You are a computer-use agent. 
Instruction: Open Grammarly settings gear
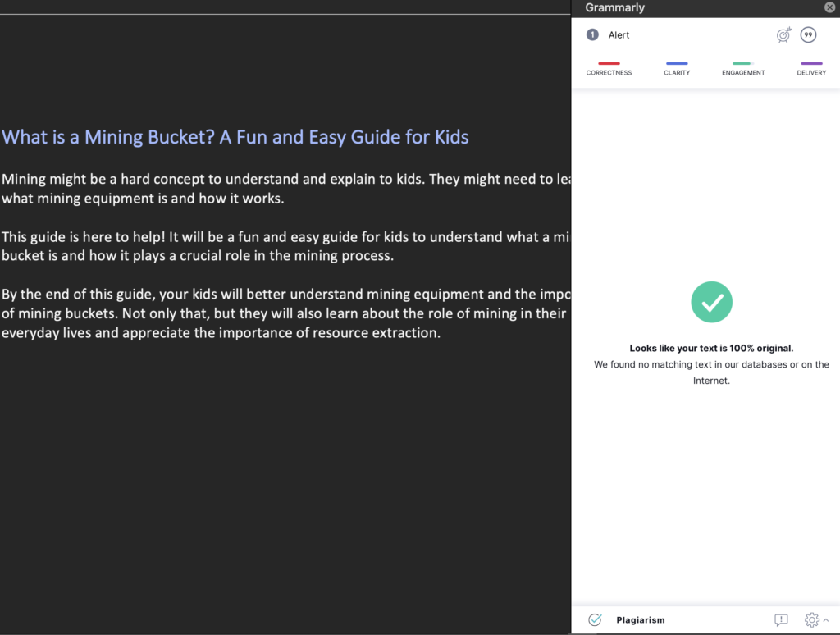coord(811,620)
